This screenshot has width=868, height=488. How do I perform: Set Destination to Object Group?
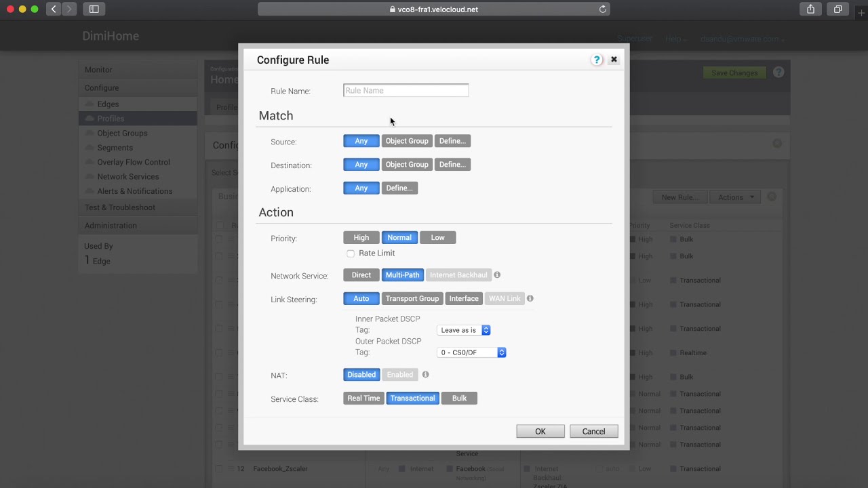(x=407, y=165)
